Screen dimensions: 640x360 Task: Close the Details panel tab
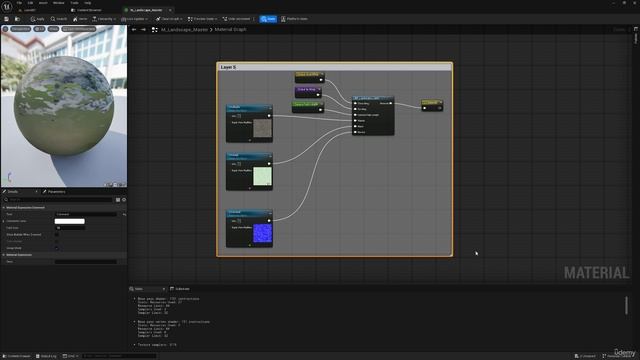pyautogui.click(x=36, y=192)
